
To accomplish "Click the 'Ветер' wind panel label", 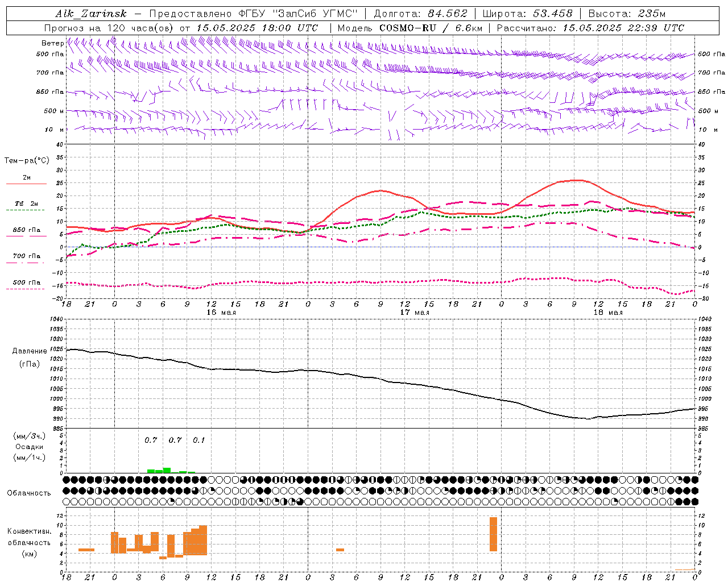I will [52, 43].
